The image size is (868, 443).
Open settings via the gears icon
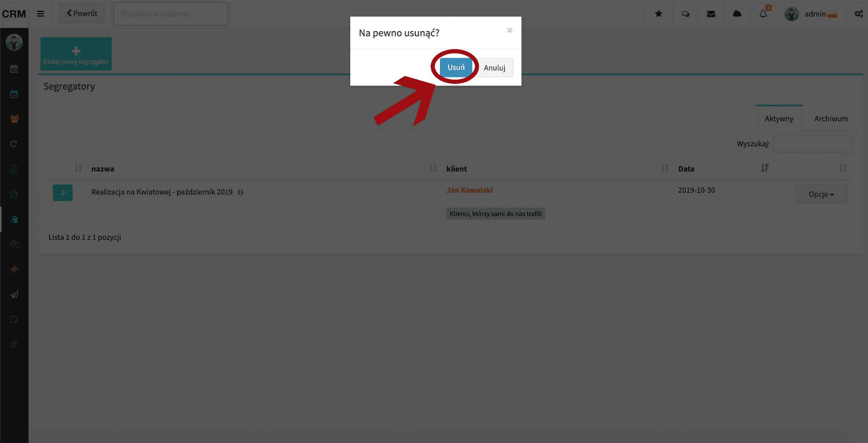click(859, 14)
